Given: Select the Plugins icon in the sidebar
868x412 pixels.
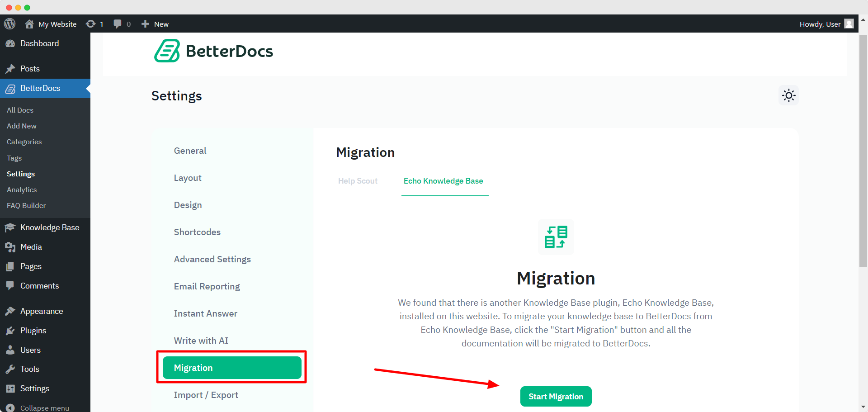Looking at the screenshot, I should (10, 330).
